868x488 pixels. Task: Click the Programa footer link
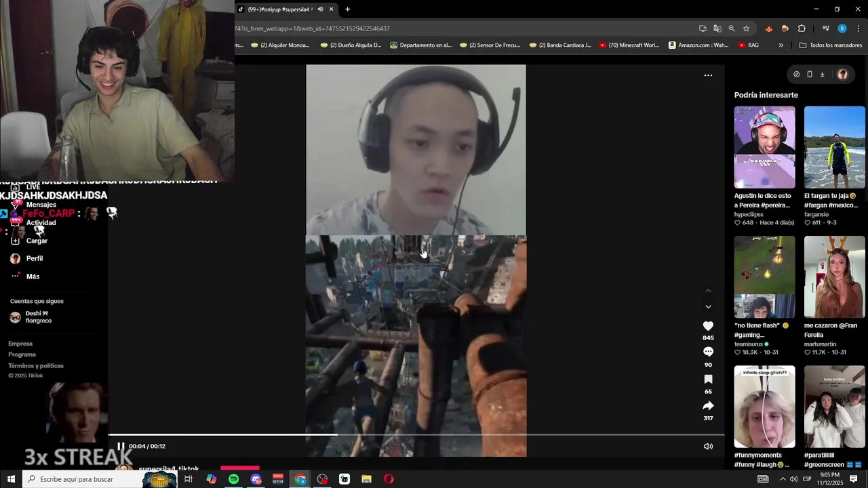click(22, 354)
